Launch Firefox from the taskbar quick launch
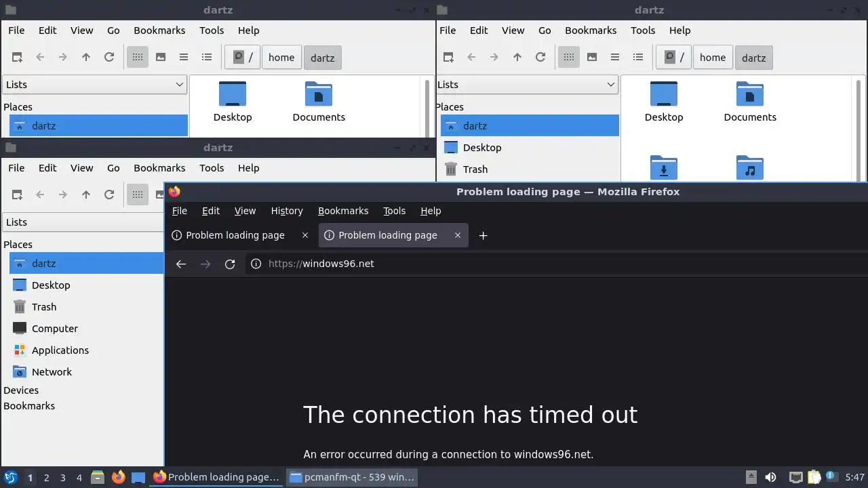The height and width of the screenshot is (488, 868). [x=118, y=477]
